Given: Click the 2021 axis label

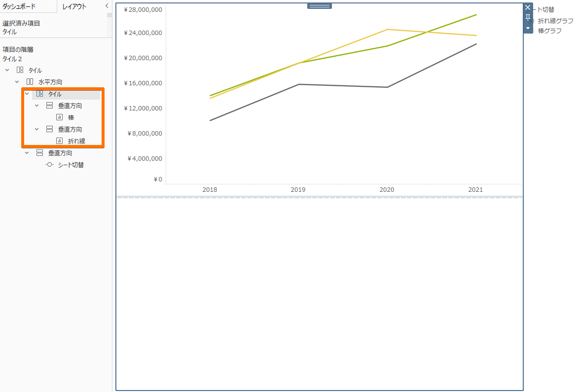Looking at the screenshot, I should [475, 190].
